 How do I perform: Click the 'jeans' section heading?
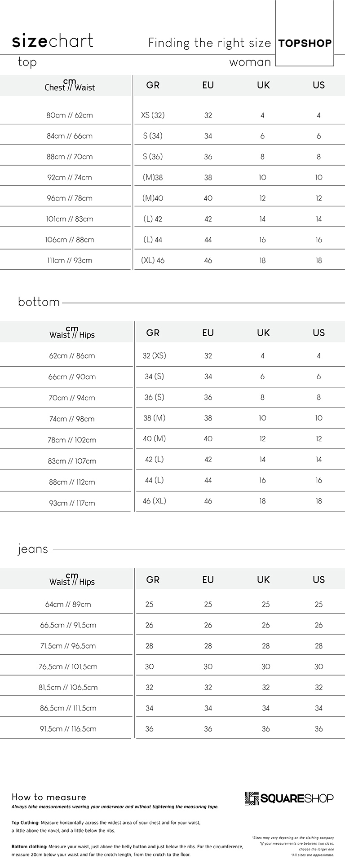33,549
